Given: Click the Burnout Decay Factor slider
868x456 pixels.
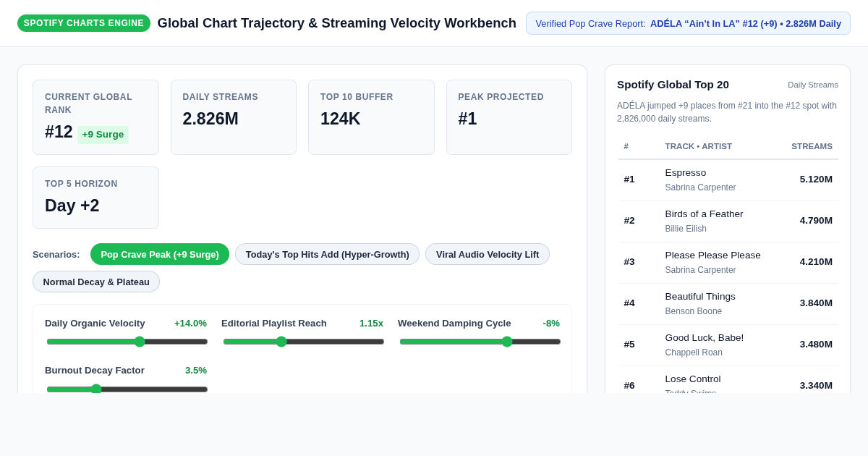Looking at the screenshot, I should (x=127, y=389).
